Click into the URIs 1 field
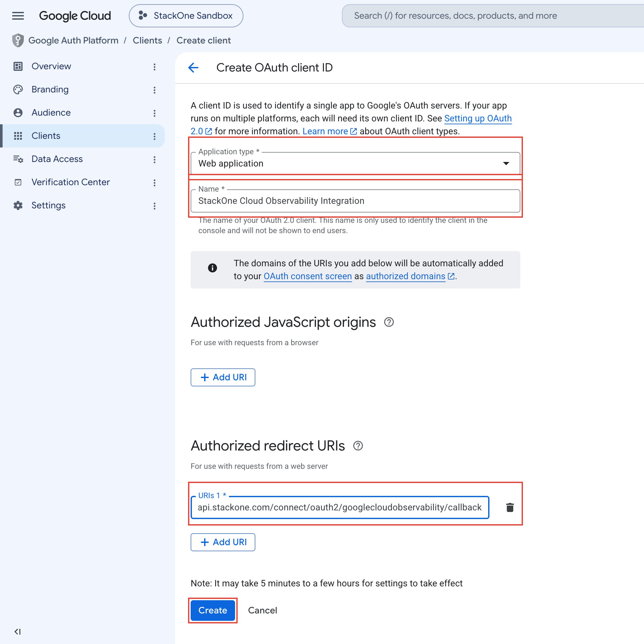Image resolution: width=644 pixels, height=644 pixels. click(340, 507)
